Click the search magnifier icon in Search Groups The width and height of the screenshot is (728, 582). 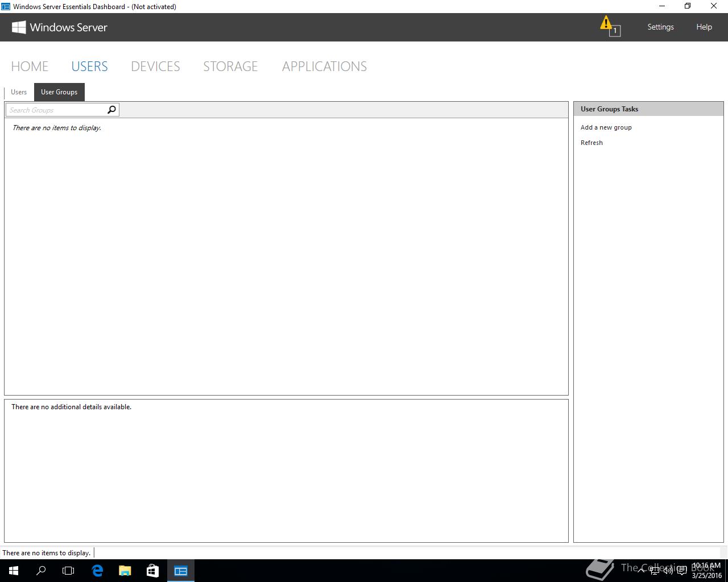111,110
